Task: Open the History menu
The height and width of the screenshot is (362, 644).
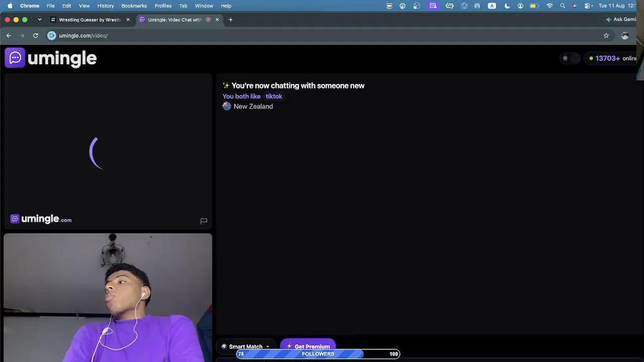Action: (106, 6)
